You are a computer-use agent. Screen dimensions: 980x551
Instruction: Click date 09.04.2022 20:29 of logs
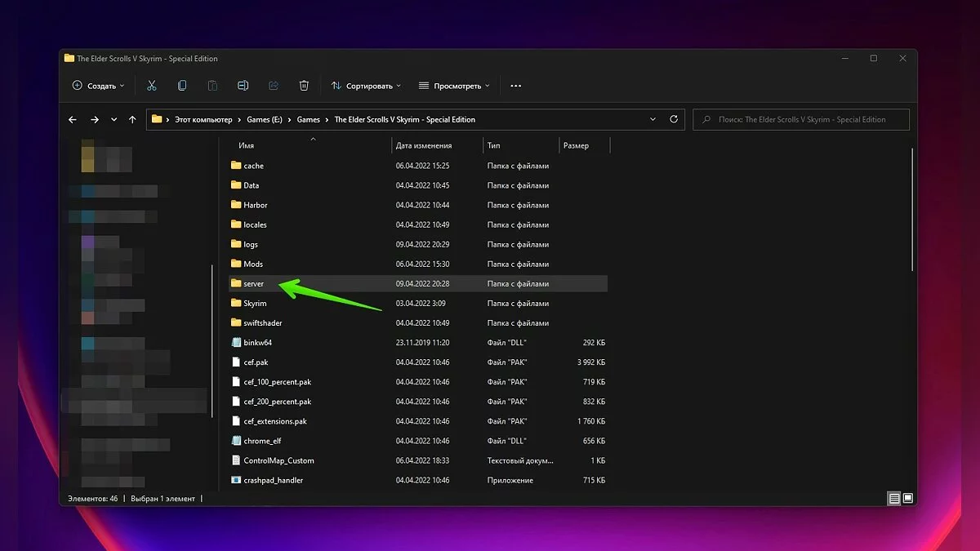click(422, 244)
